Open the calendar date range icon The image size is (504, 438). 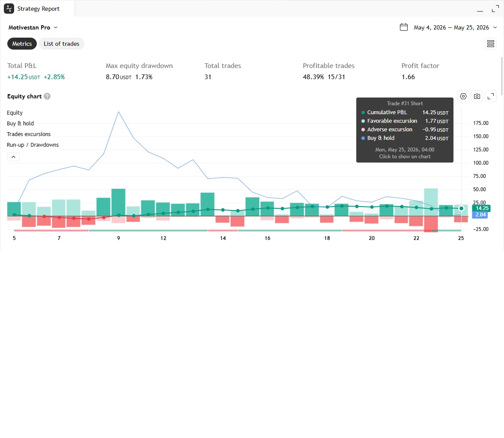pos(404,27)
